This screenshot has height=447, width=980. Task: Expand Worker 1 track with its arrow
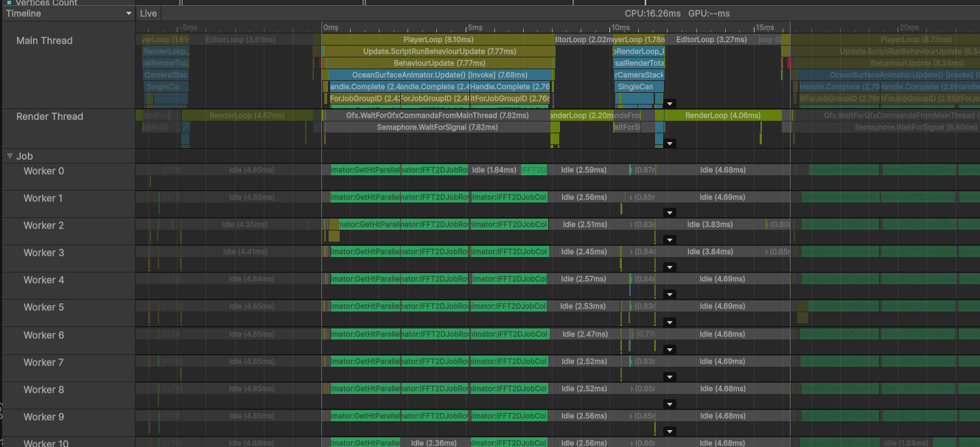[670, 212]
